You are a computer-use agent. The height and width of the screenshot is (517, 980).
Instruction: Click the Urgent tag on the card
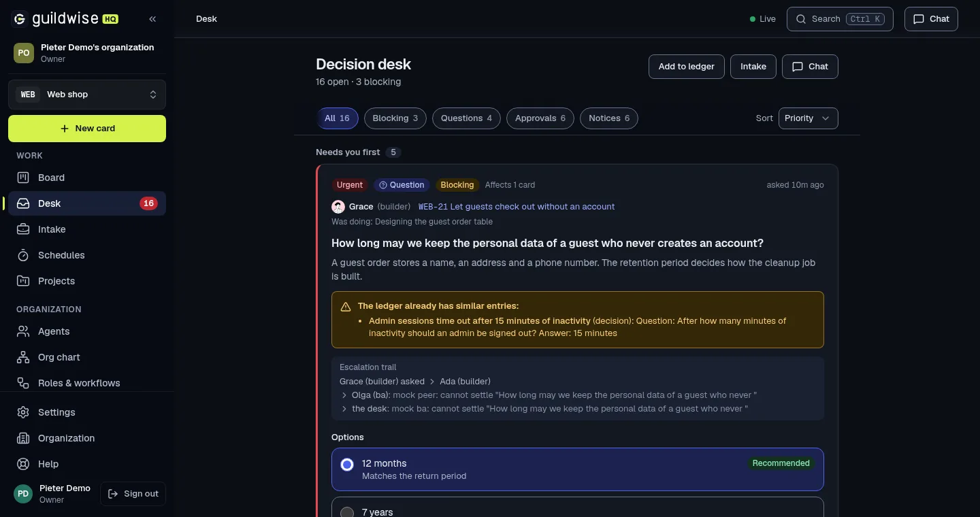coord(350,185)
